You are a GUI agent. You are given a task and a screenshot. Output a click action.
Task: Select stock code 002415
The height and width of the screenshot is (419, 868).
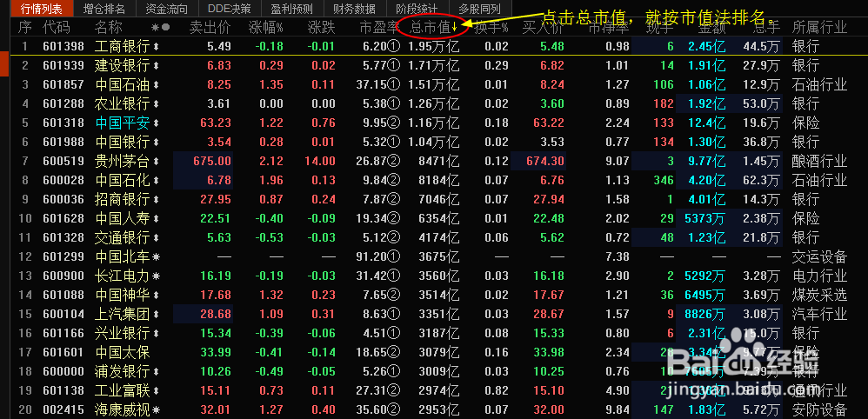click(x=63, y=410)
